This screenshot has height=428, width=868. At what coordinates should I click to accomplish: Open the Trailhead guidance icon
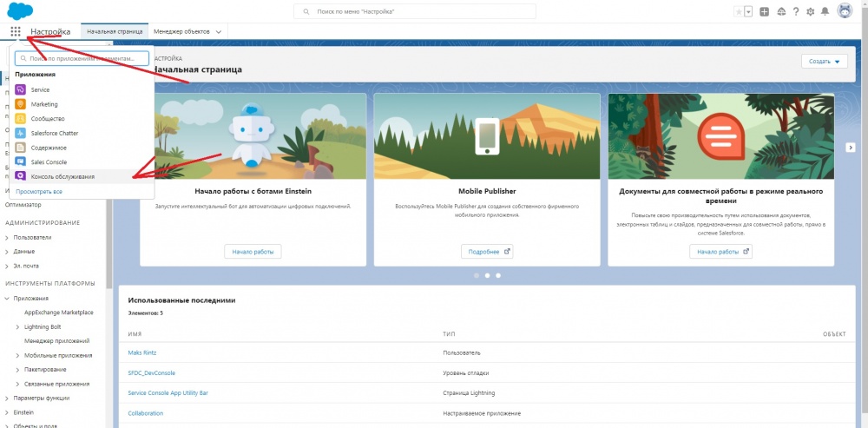pos(781,11)
